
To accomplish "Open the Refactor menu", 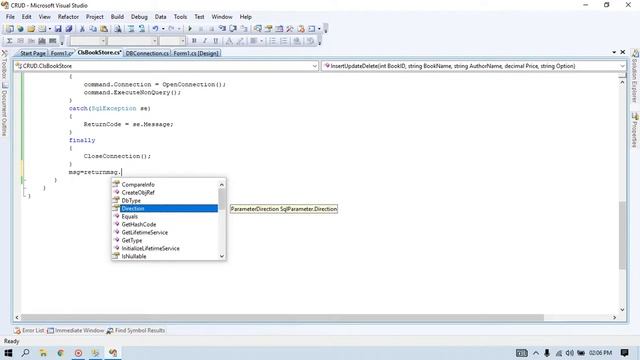I will (x=68, y=17).
